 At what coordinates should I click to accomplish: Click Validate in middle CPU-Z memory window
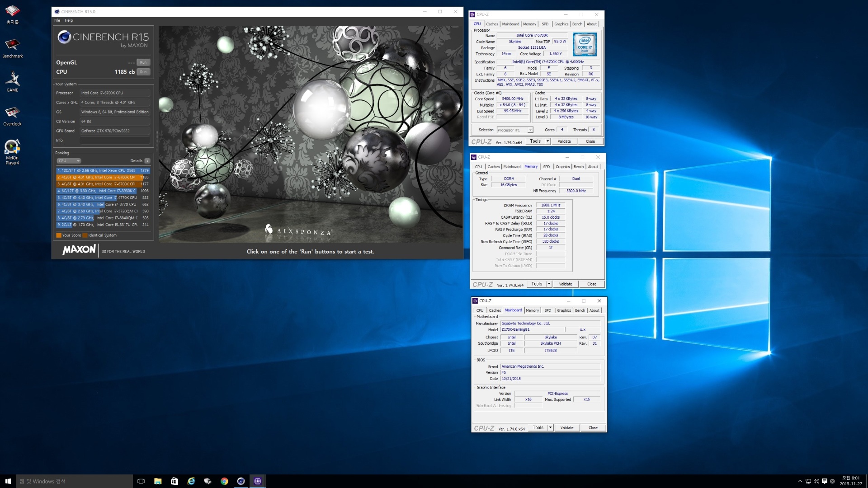[x=566, y=284]
